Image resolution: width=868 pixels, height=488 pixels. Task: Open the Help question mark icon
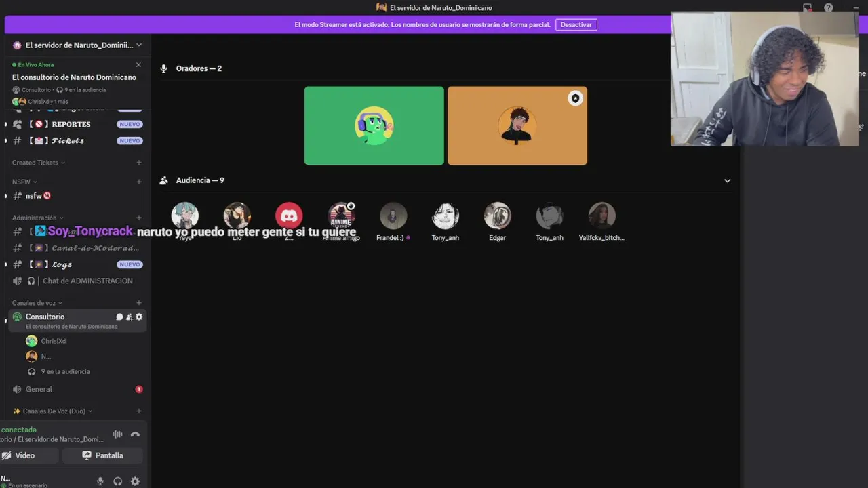pos(829,8)
